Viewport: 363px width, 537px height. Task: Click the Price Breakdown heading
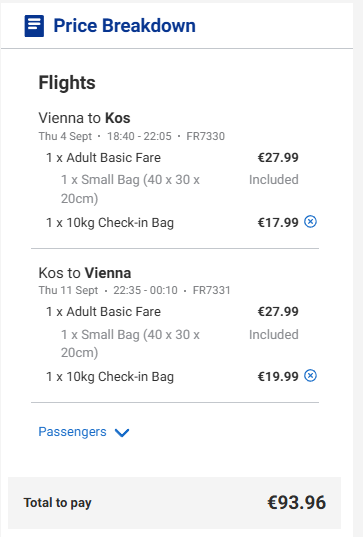[x=125, y=26]
